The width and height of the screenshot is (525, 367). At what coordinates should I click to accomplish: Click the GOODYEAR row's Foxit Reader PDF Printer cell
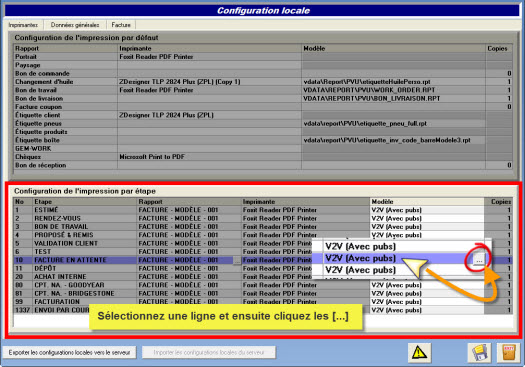coord(305,285)
